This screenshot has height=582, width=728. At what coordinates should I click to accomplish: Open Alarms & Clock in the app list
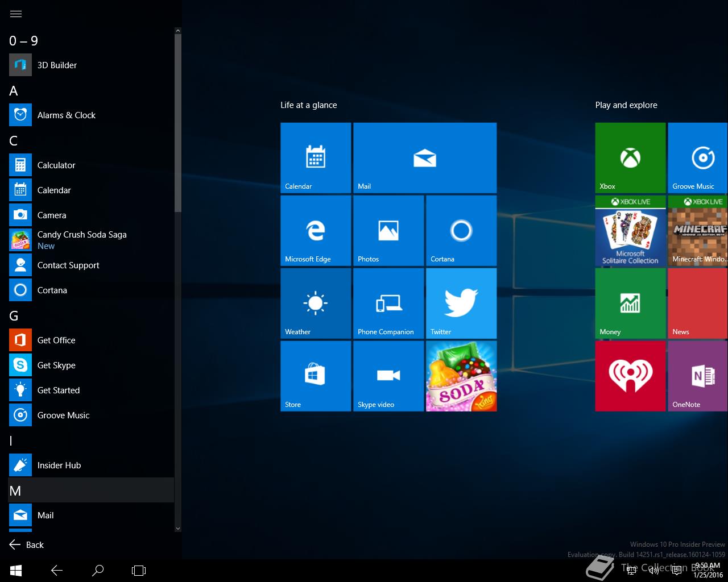pyautogui.click(x=91, y=115)
